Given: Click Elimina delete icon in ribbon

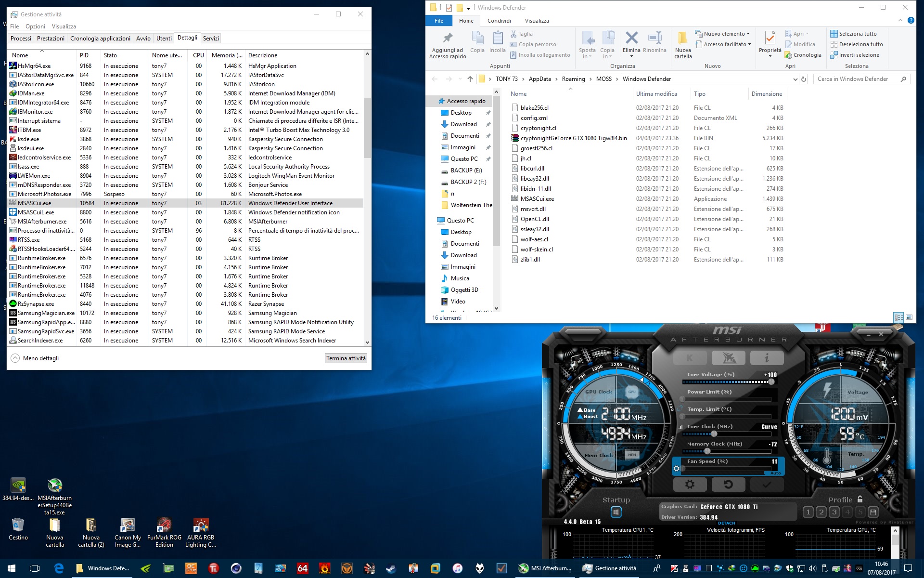Looking at the screenshot, I should coord(631,42).
